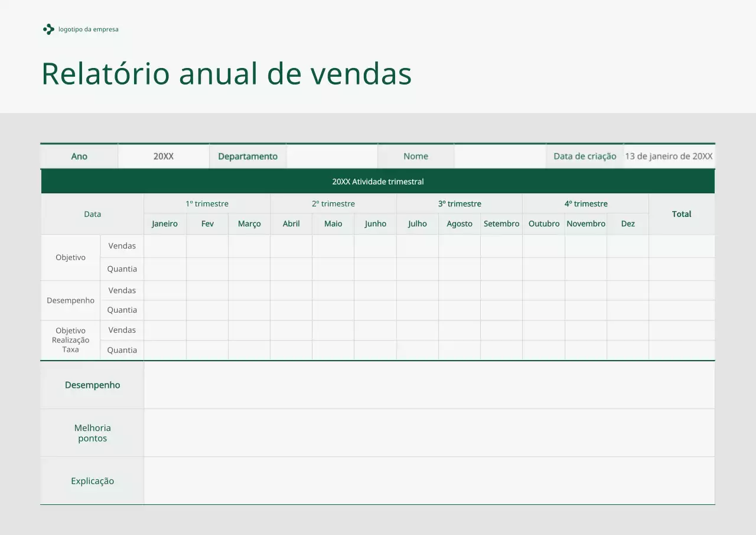The height and width of the screenshot is (535, 756).
Task: Click Realização Taxa Vendas cell under Maio
Action: (x=333, y=330)
